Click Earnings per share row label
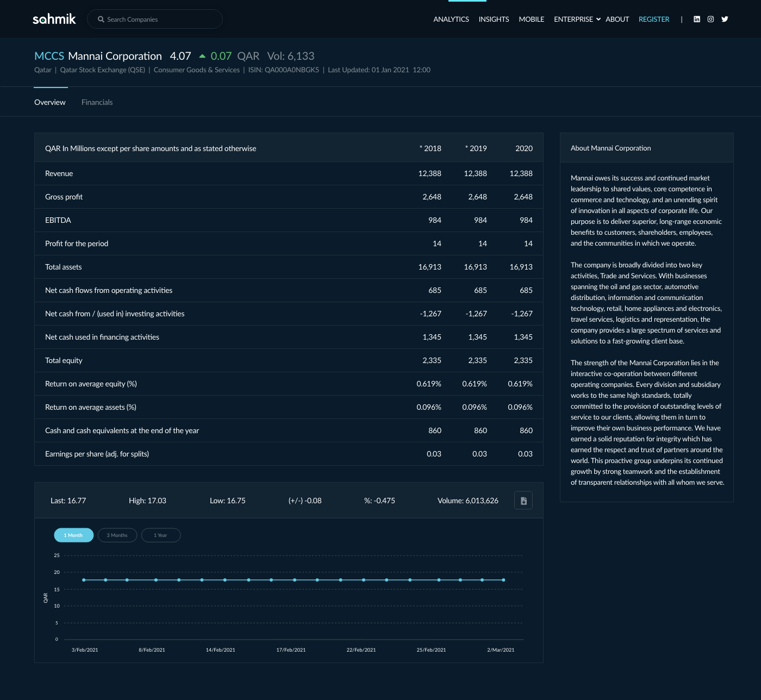761x700 pixels. tap(97, 454)
